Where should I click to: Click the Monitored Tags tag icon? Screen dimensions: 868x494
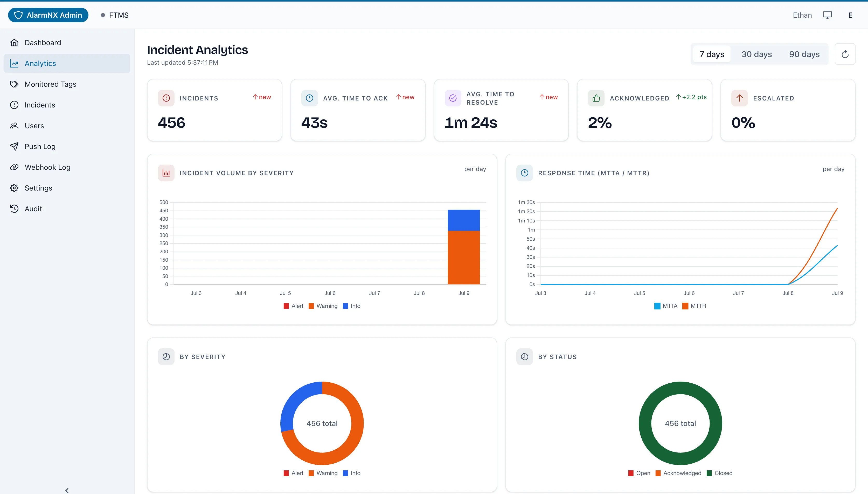(14, 84)
